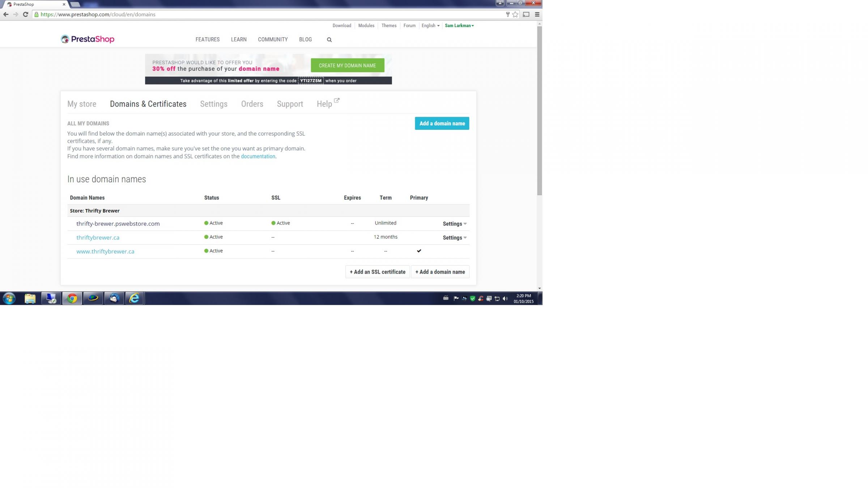The width and height of the screenshot is (868, 488).
Task: Click the Themes link
Action: pyautogui.click(x=389, y=26)
